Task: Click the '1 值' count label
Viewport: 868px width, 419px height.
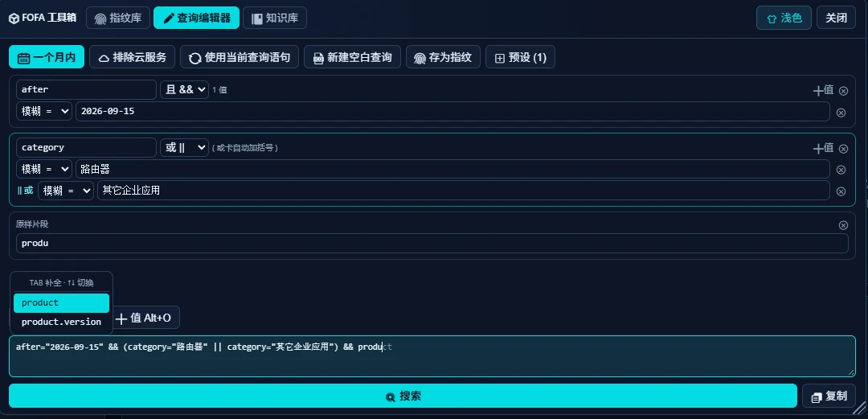Action: tap(219, 90)
